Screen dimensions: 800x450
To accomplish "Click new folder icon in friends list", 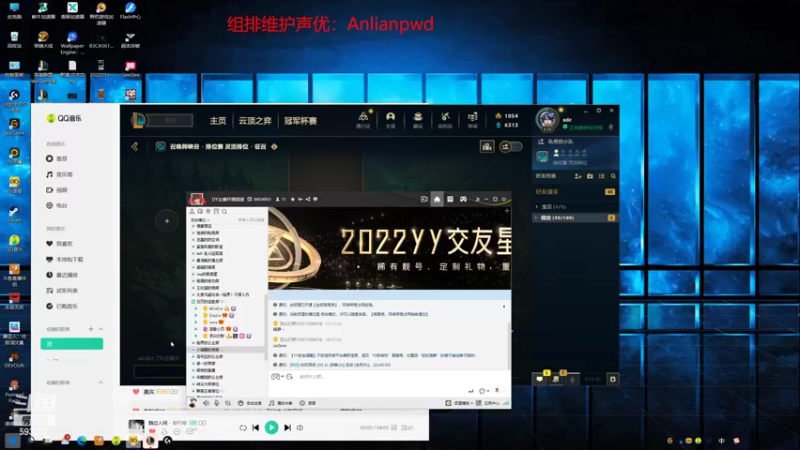I will click(590, 176).
